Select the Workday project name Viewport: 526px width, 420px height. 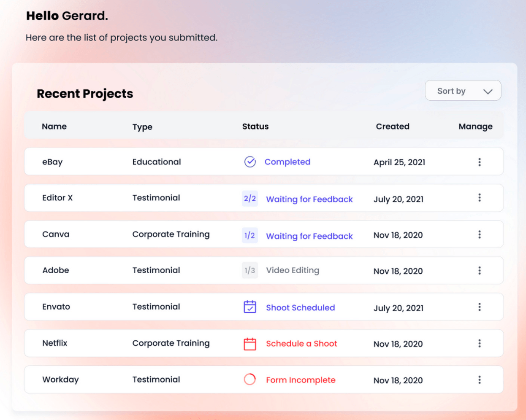point(60,380)
